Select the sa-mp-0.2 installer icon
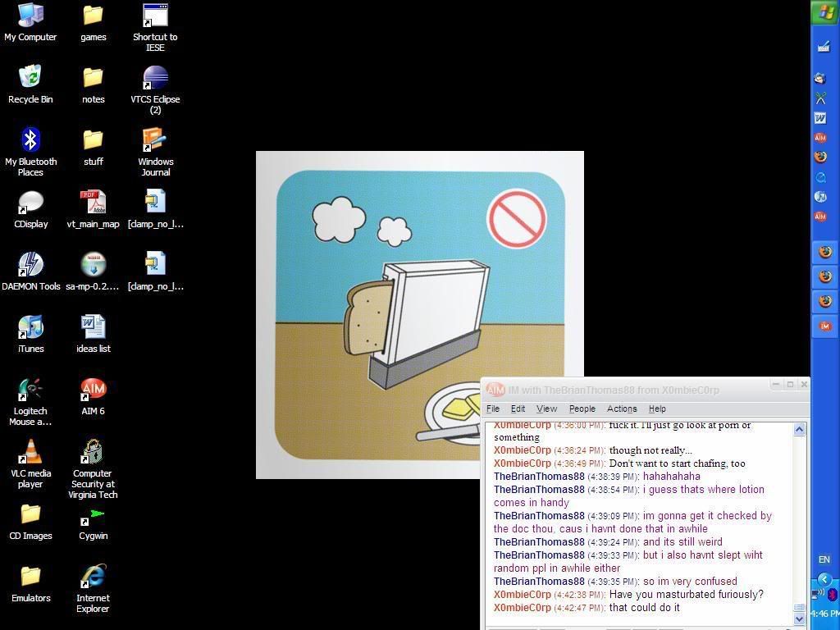This screenshot has height=630, width=840. click(x=94, y=272)
